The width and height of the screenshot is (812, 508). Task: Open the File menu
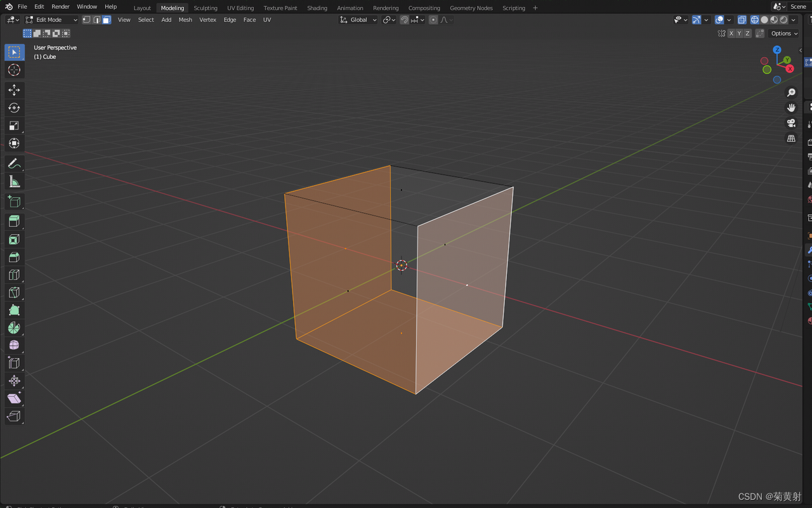(x=22, y=6)
